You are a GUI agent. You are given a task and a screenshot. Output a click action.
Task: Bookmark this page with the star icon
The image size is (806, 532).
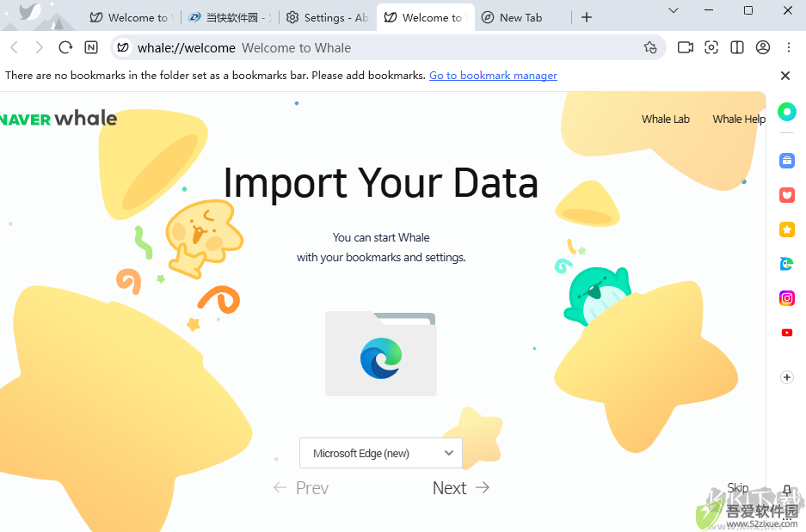click(650, 48)
